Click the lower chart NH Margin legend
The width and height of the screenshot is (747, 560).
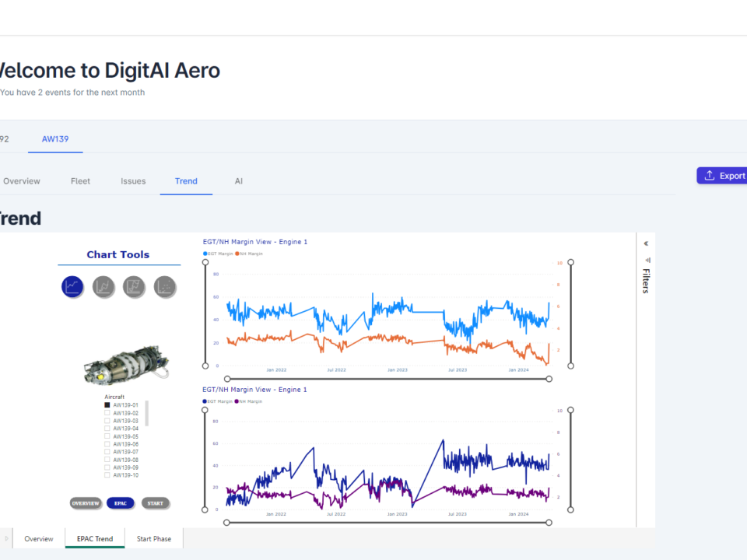[248, 401]
